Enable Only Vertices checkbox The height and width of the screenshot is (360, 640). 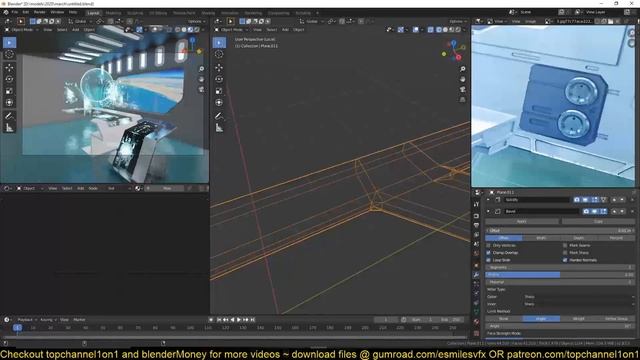click(x=489, y=245)
